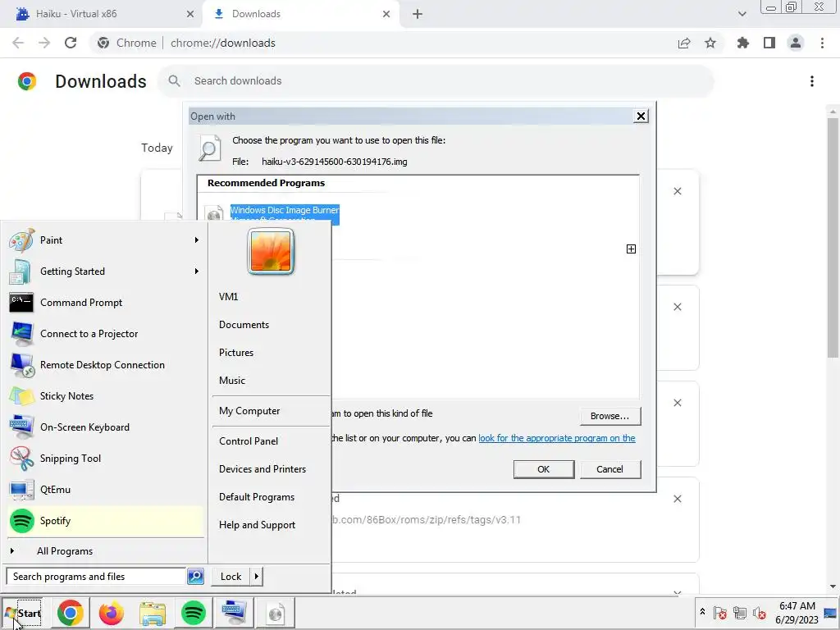Toggle the Chrome side panel icon

point(769,43)
